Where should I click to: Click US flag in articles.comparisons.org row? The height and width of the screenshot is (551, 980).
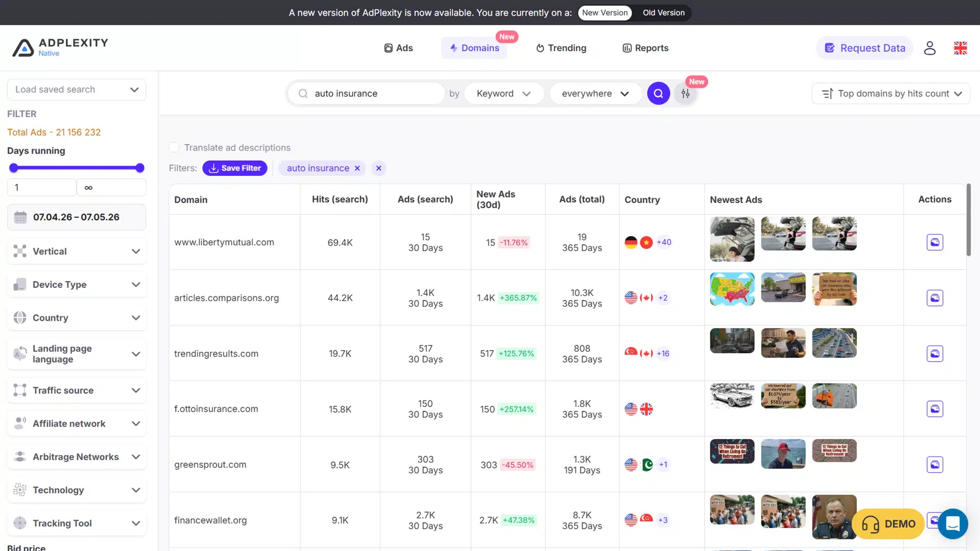(631, 298)
